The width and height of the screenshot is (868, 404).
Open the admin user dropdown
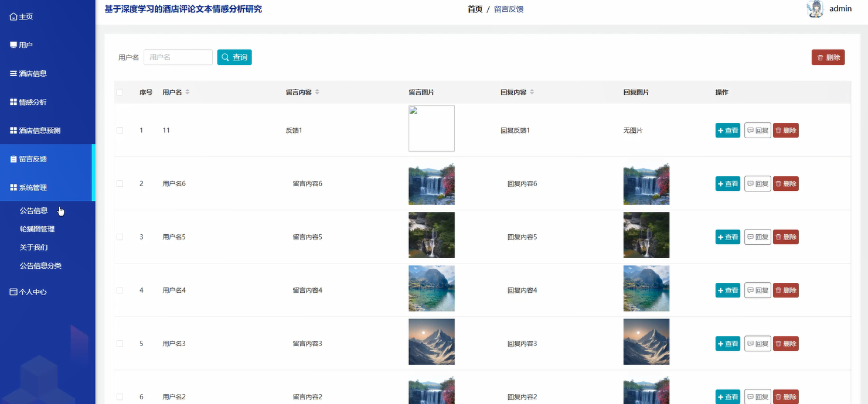(840, 9)
